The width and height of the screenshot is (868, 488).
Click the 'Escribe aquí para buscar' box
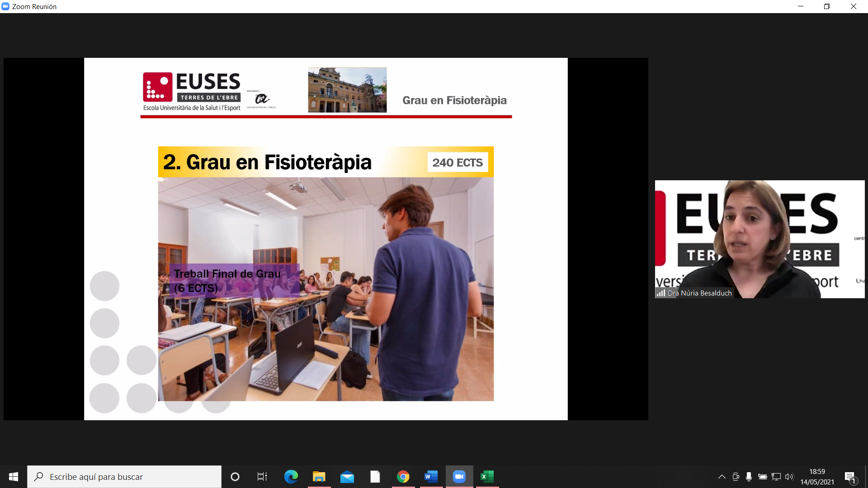[x=124, y=477]
